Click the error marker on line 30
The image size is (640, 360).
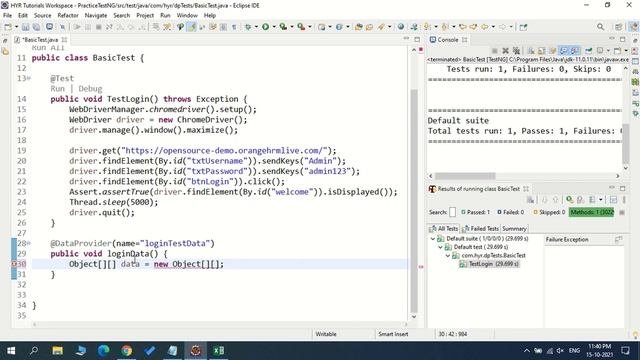tap(15, 264)
